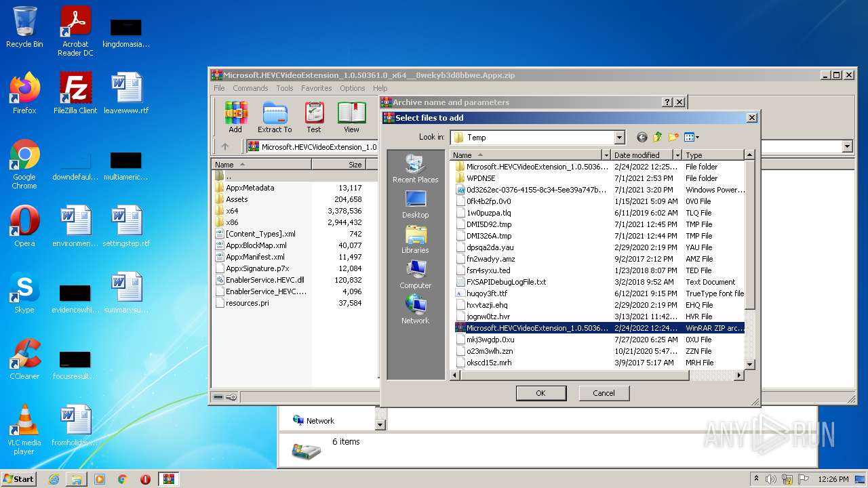Open the Options menu
The image size is (868, 488).
point(353,88)
